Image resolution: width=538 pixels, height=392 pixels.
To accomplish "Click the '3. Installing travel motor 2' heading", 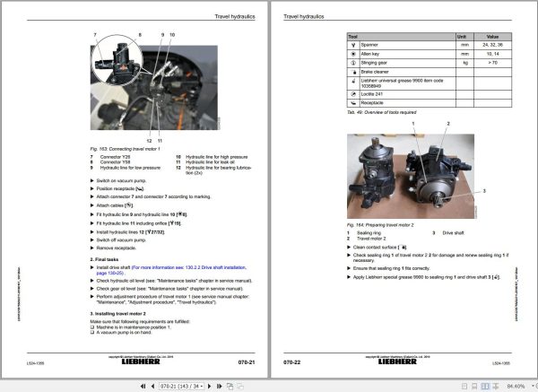I will 118,314.
